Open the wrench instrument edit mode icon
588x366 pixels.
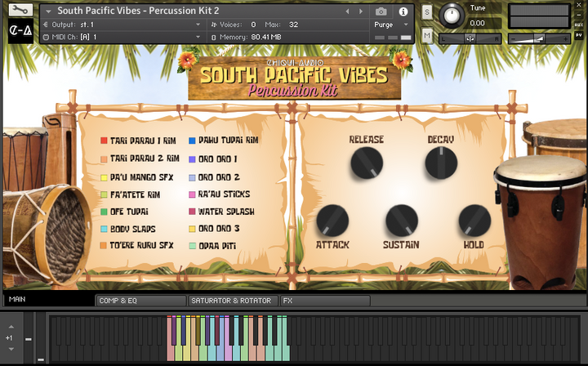(20, 10)
